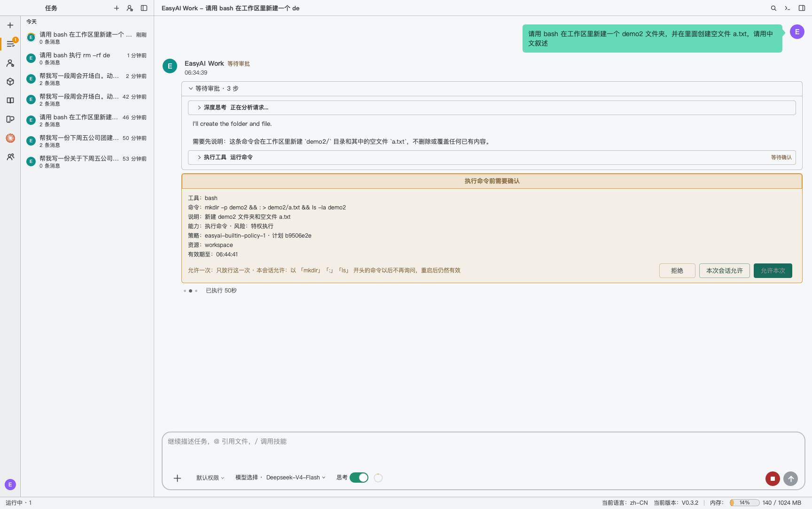Click the 运行中 · 1 status text
The width and height of the screenshot is (812, 509).
[19, 502]
